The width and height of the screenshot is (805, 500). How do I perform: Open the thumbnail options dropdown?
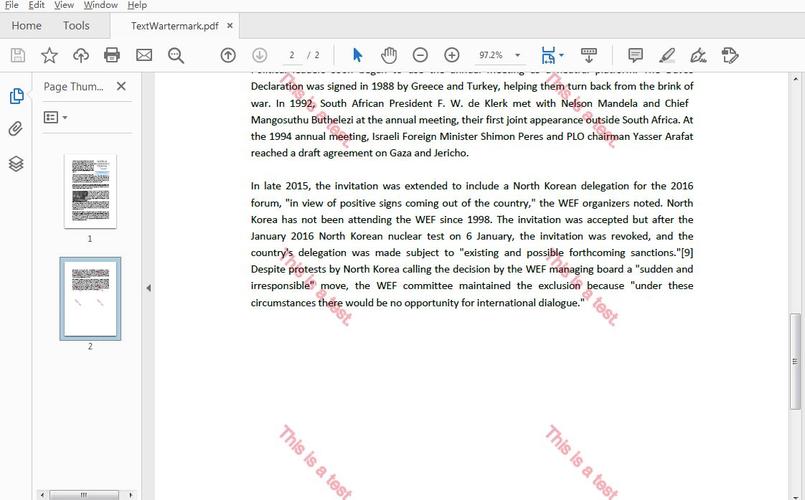pyautogui.click(x=55, y=118)
